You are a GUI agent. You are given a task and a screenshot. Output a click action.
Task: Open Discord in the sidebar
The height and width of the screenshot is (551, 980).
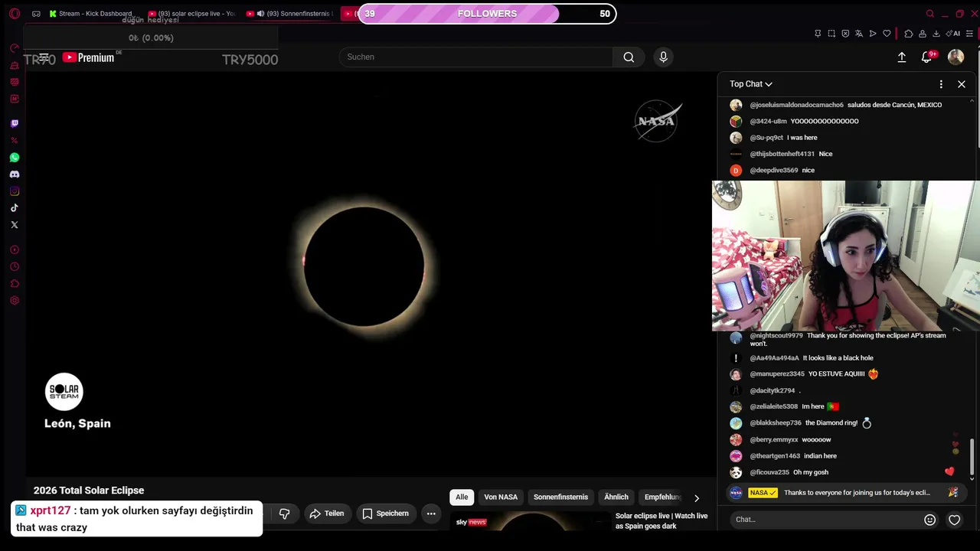click(15, 174)
